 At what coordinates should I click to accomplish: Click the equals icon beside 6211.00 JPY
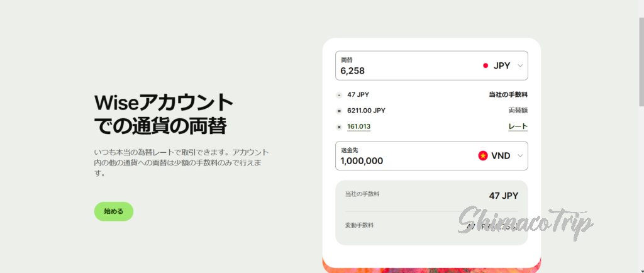[339, 111]
